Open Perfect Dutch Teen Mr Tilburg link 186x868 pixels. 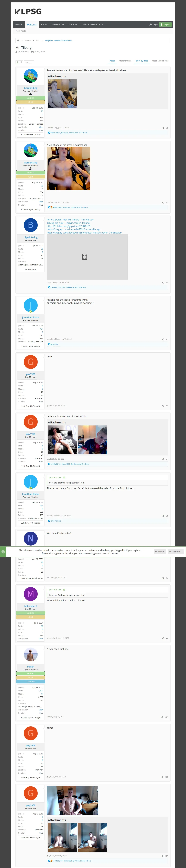71,220
